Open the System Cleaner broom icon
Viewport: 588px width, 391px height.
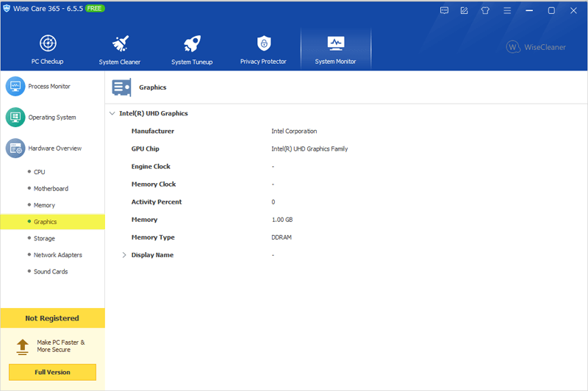(121, 43)
